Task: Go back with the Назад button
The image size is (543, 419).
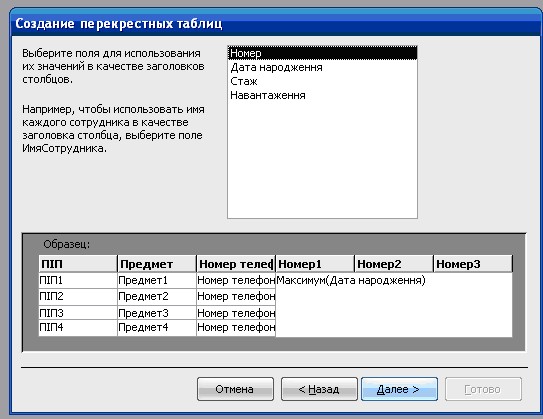Action: click(x=319, y=389)
